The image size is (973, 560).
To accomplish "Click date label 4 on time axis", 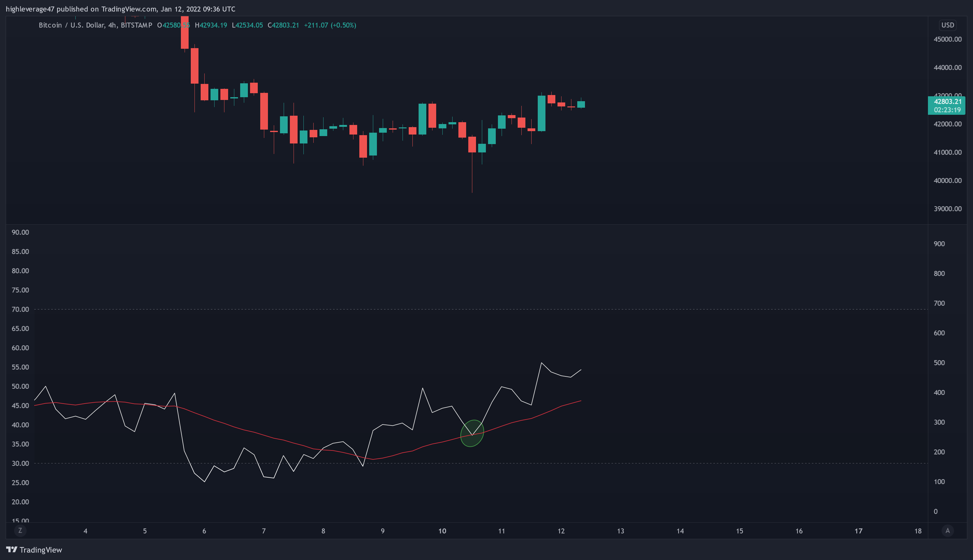I will 86,531.
